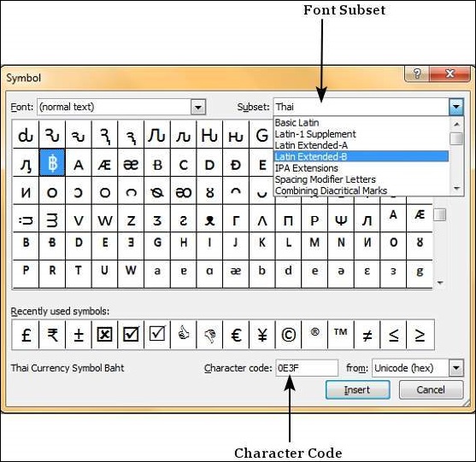This screenshot has width=476, height=462.
Task: Pick the copyright symbol
Action: point(288,335)
